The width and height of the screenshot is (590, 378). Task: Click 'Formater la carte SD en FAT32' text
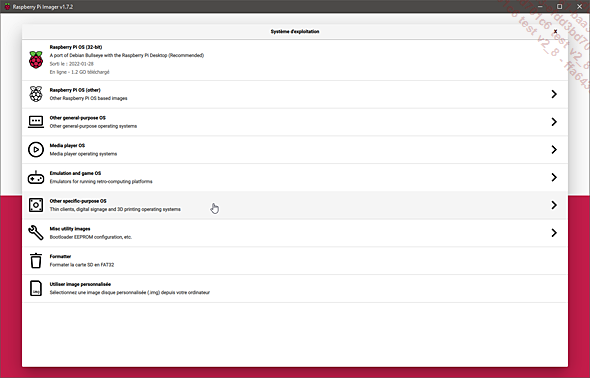82,265
